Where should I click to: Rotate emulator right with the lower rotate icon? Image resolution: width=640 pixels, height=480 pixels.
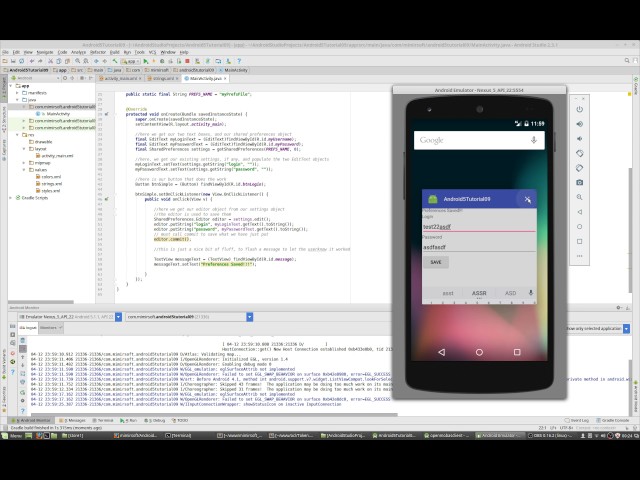579,168
